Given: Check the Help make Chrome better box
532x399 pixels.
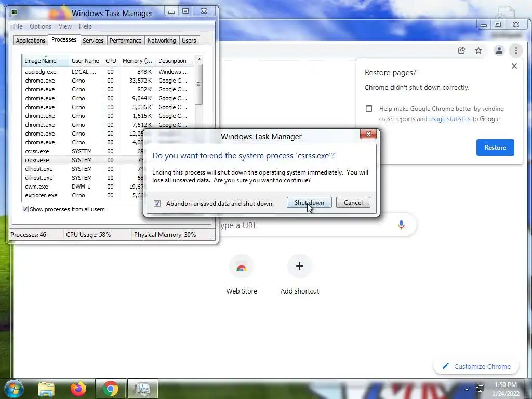Looking at the screenshot, I should [369, 109].
